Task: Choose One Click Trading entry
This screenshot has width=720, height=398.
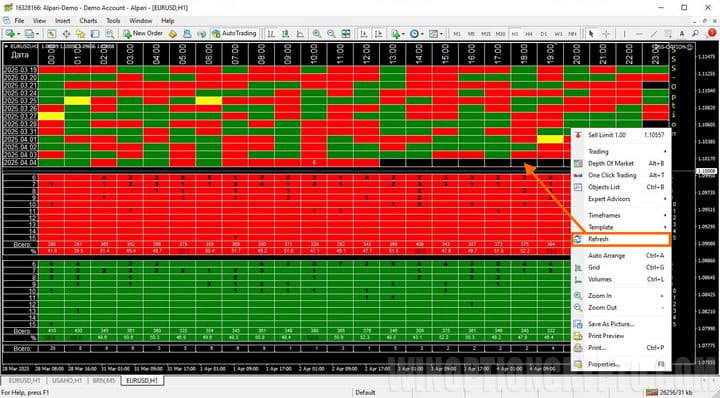Action: pyautogui.click(x=621, y=175)
